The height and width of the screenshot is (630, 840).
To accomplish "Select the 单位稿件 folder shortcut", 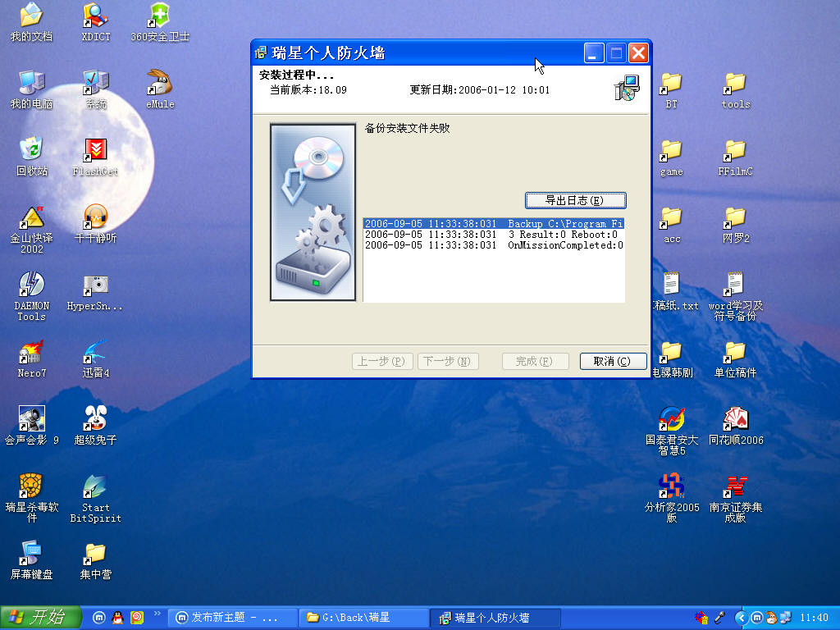I will 735,359.
